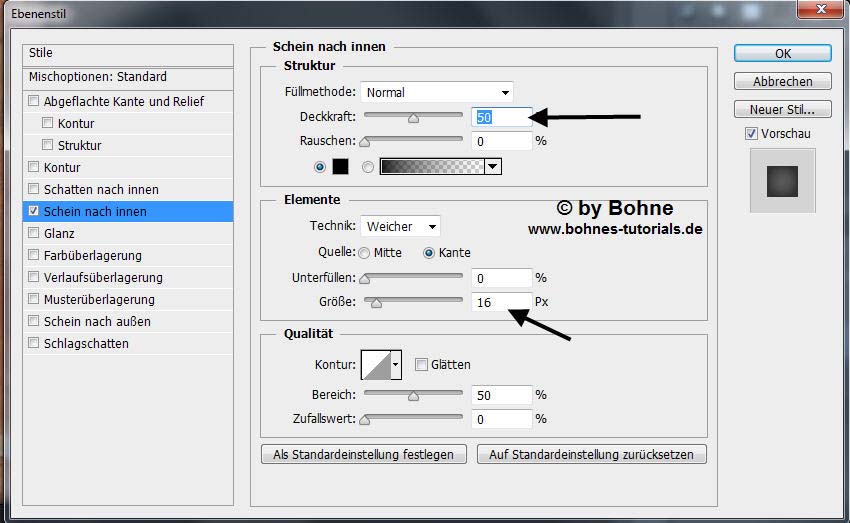Viewport: 850px width, 523px height.
Task: Open the Kontur curve picker arrow
Action: coord(396,365)
